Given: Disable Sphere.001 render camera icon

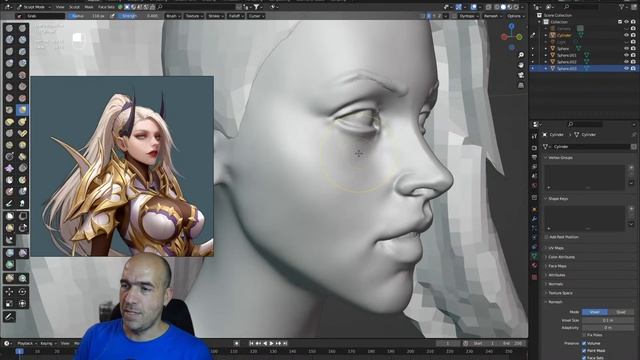Looking at the screenshot, I should point(633,55).
